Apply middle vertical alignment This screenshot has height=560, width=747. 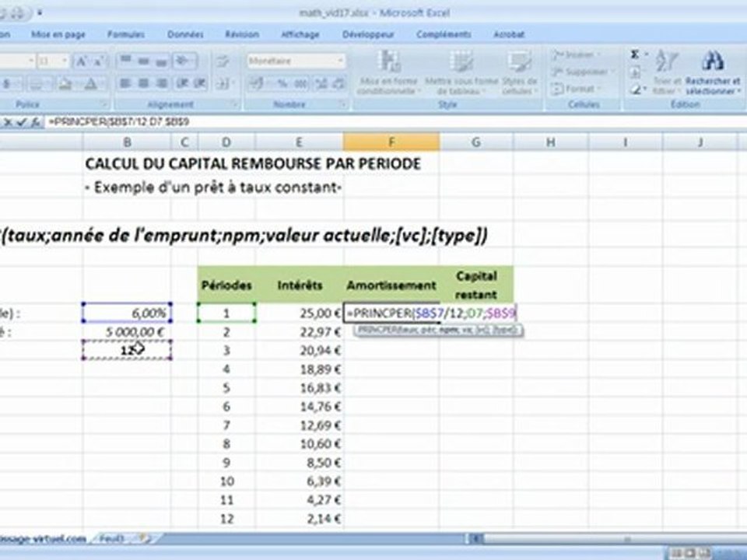point(144,61)
